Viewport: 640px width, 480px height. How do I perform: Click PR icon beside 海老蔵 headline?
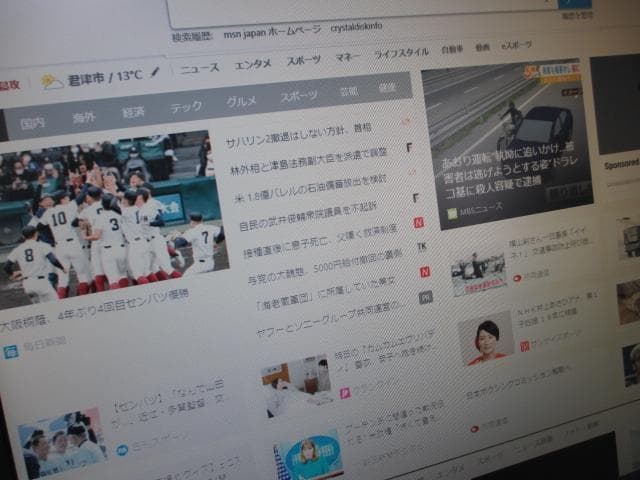point(425,297)
